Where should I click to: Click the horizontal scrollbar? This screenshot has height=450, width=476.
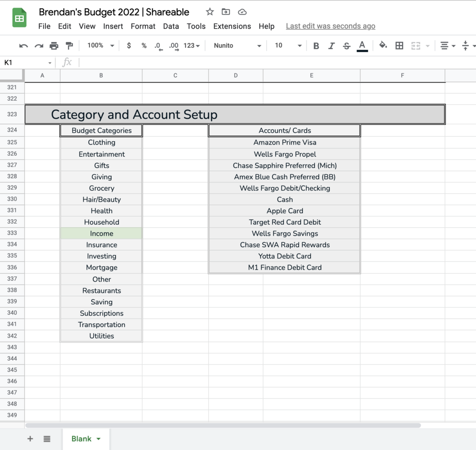tap(223, 425)
